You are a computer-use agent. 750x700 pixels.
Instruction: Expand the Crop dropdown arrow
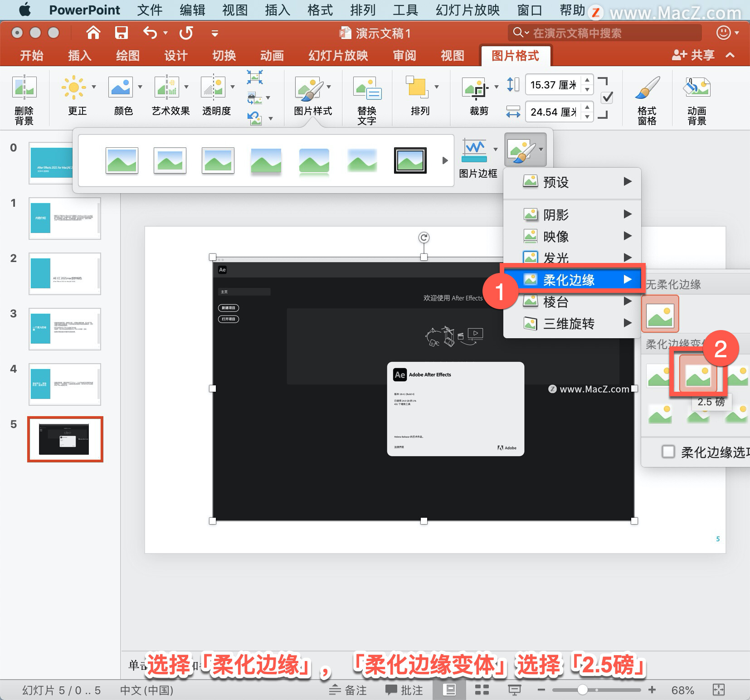pos(497,87)
